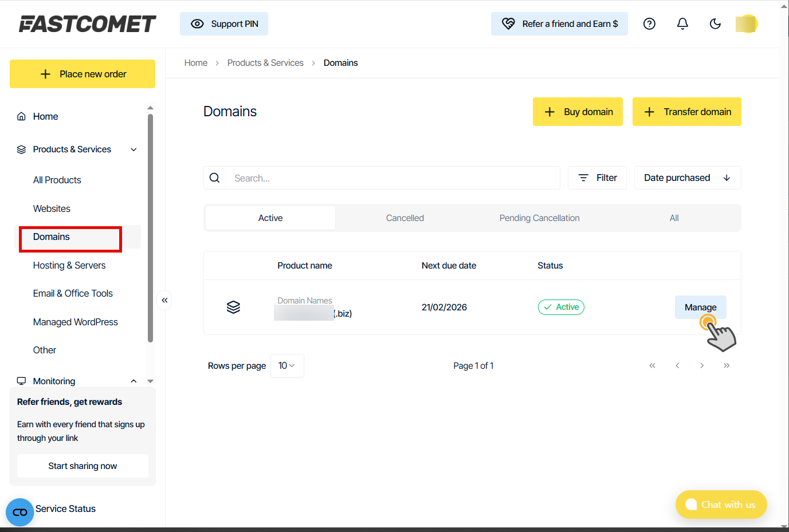This screenshot has width=789, height=532.
Task: Go to first page arrow
Action: click(x=652, y=365)
